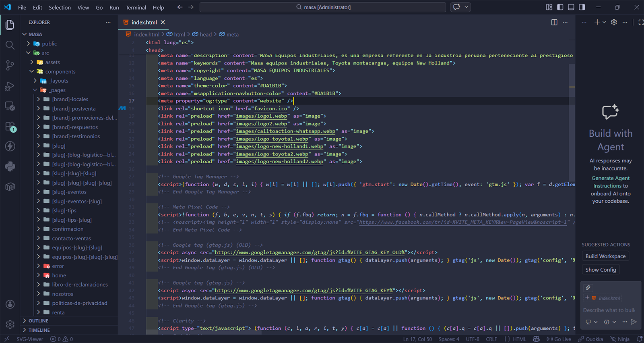Open the Search view in activity bar
The height and width of the screenshot is (343, 644).
[10, 45]
